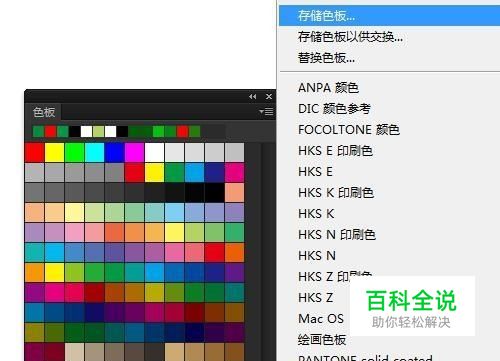
Task: Select the Mac OS swatch set
Action: [321, 319]
